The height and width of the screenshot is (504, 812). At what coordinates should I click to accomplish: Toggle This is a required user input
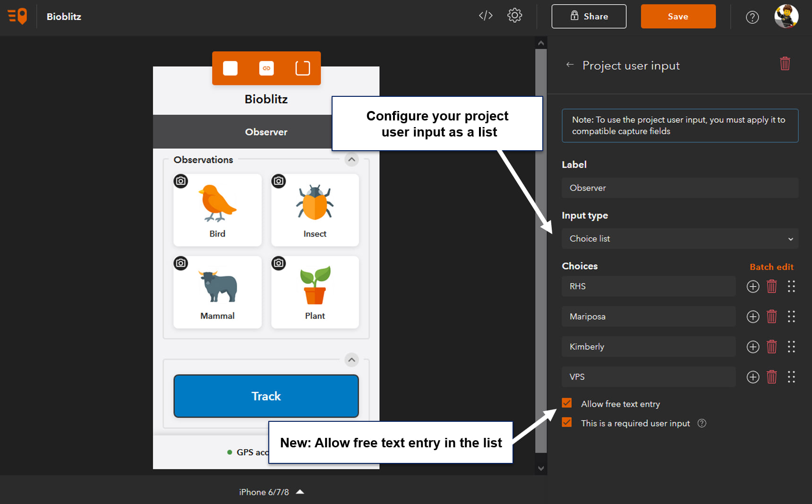coord(566,422)
